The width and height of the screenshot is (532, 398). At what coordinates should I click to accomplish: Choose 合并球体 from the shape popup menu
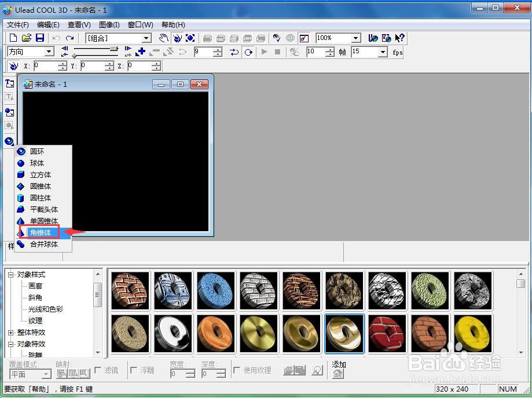[43, 244]
